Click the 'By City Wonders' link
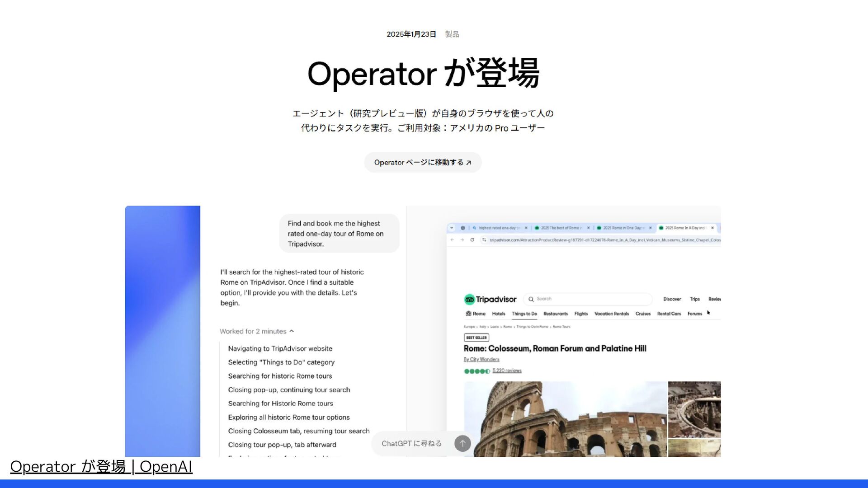The image size is (868, 488). click(481, 360)
